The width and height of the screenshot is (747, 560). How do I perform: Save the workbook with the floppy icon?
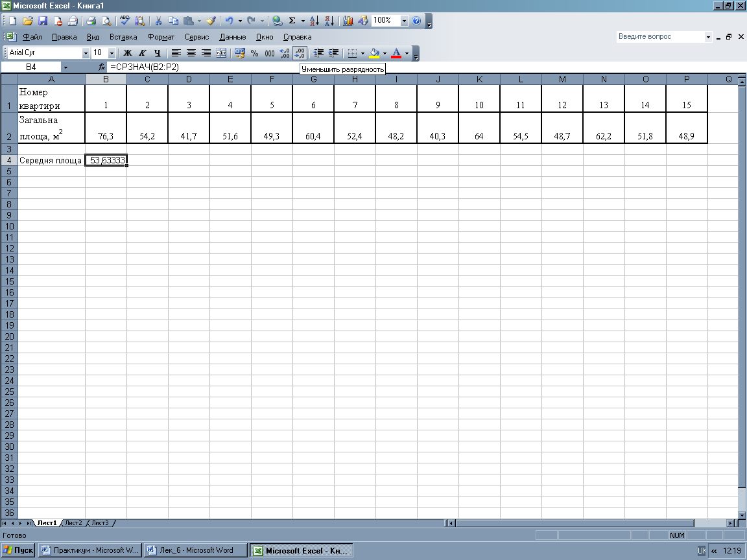tap(43, 21)
